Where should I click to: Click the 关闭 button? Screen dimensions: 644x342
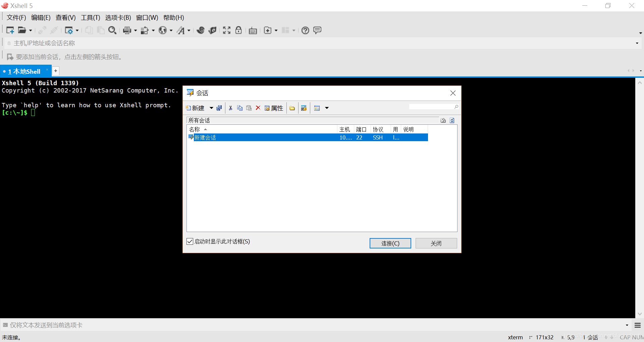click(x=436, y=243)
